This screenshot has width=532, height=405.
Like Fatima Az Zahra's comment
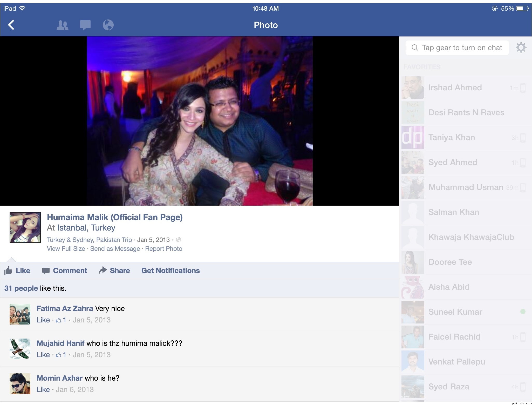pos(43,320)
